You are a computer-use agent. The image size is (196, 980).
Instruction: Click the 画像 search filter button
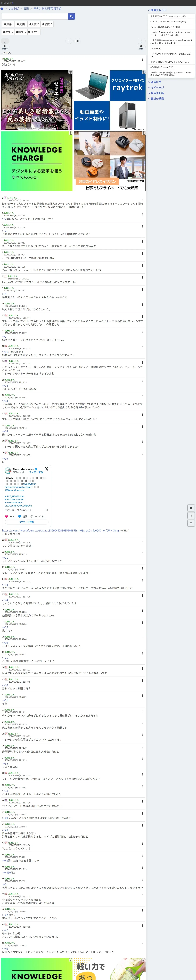pos(8,24)
